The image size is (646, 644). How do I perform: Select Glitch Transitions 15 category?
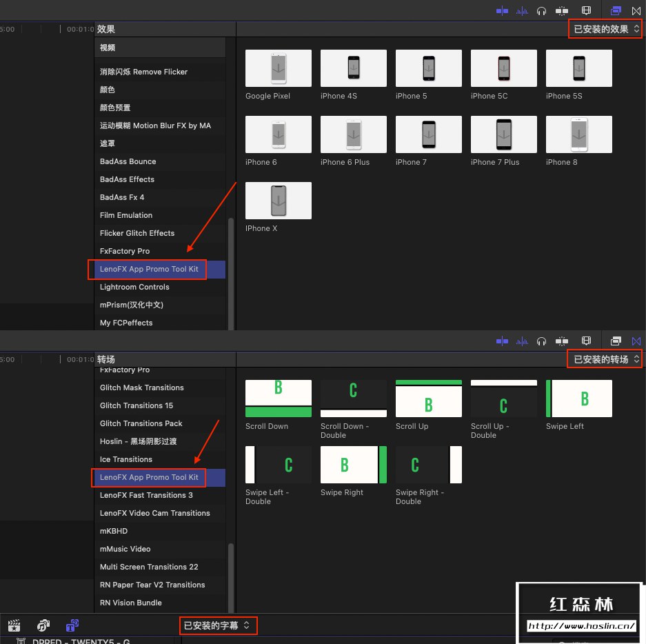[x=160, y=405]
